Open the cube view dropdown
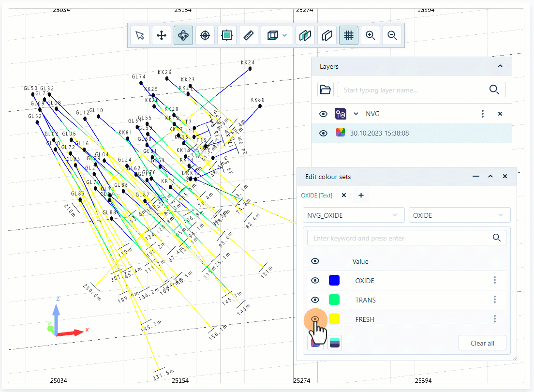Screen dimensions: 534x392 click(x=283, y=35)
